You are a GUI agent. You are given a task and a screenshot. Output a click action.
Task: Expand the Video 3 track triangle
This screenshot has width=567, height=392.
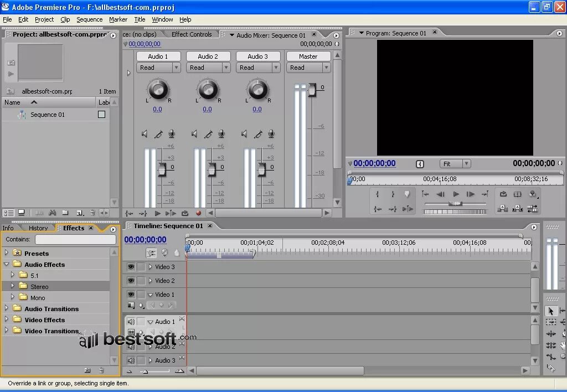(x=151, y=267)
